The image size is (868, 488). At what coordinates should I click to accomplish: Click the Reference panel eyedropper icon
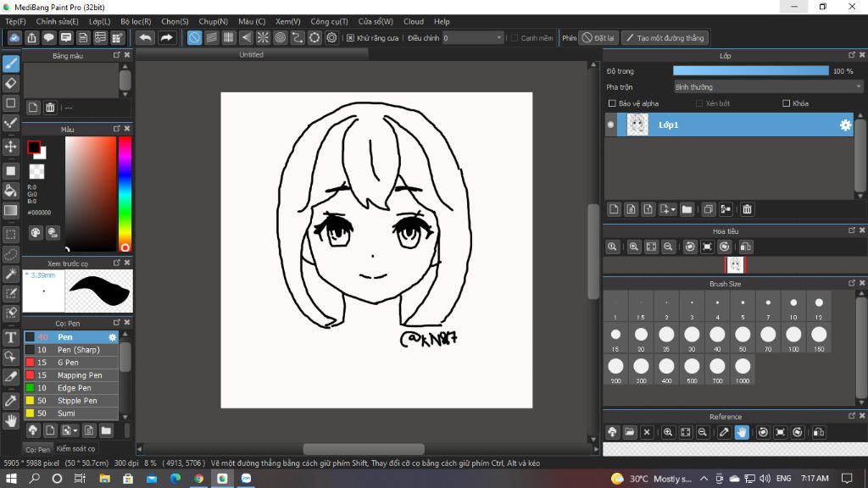pos(724,432)
